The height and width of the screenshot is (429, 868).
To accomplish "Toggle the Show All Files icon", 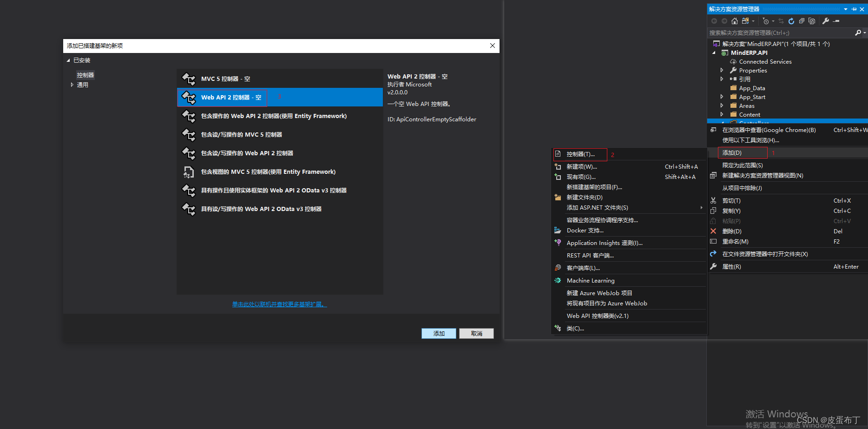I will point(812,21).
